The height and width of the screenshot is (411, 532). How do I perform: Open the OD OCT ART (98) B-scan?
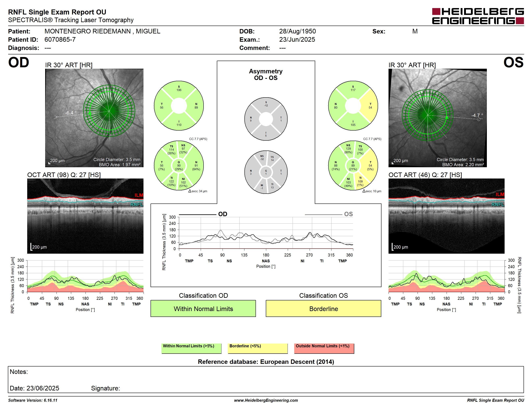[x=85, y=216]
